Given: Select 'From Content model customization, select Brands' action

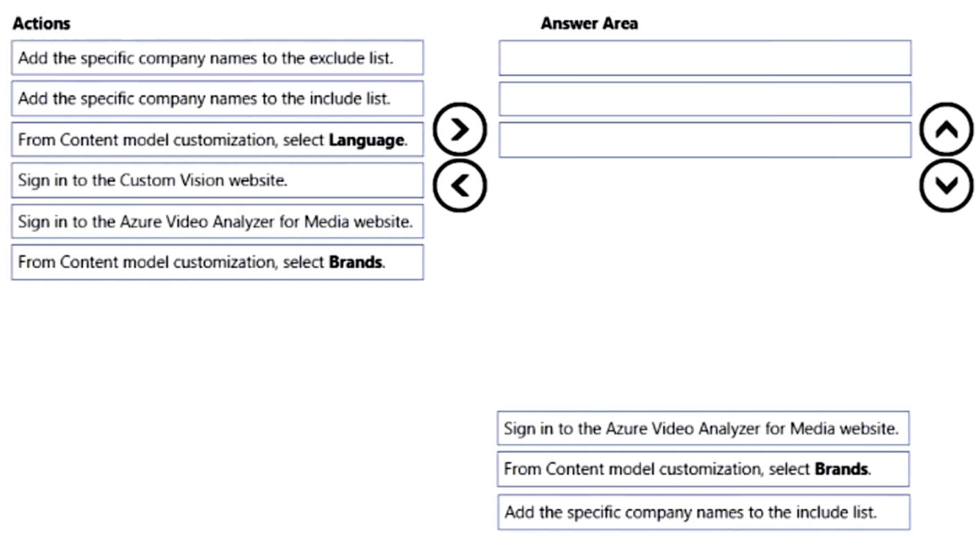Looking at the screenshot, I should pyautogui.click(x=217, y=262).
